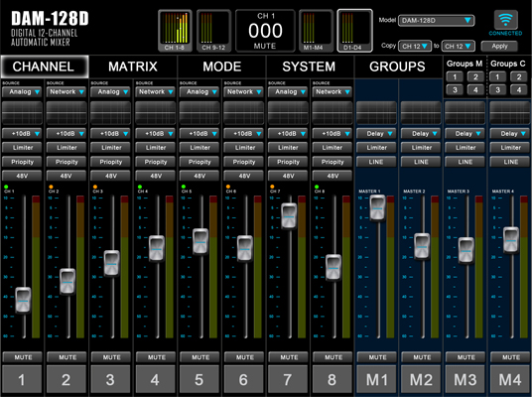Viewport: 532px width, 397px height.
Task: Select Groups M button 2
Action: coord(475,76)
